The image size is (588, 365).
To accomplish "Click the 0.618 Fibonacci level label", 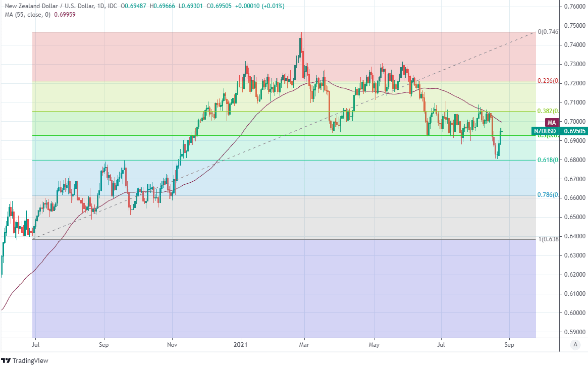I will (x=548, y=160).
